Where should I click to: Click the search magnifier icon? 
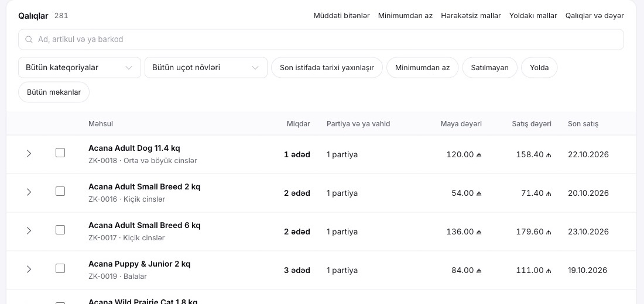click(29, 39)
